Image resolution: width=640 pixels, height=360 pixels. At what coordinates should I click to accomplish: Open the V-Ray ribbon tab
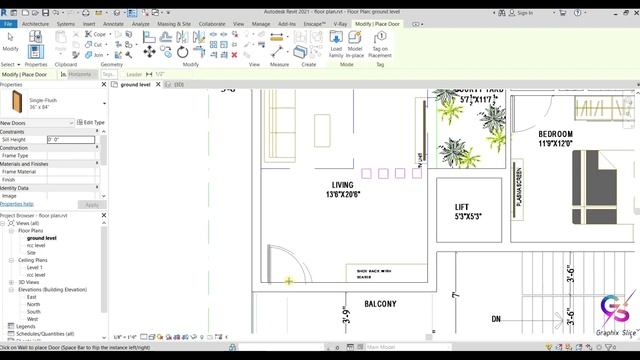pyautogui.click(x=340, y=24)
